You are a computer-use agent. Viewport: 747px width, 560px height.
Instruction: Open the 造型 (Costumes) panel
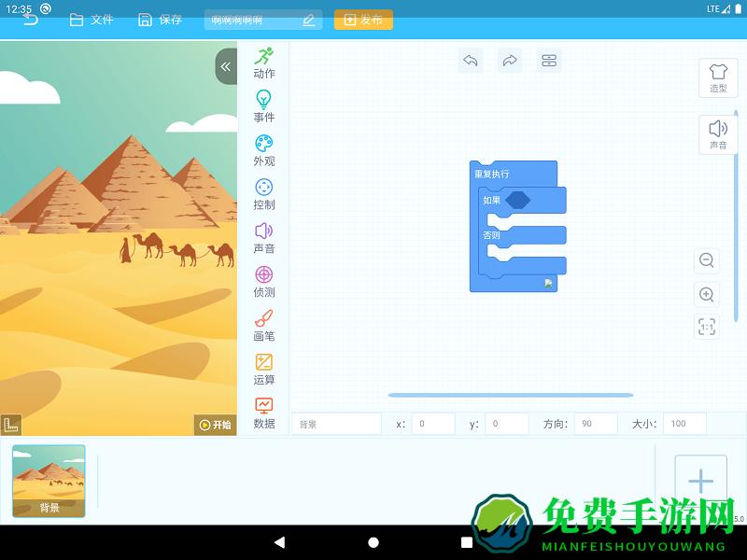point(717,77)
